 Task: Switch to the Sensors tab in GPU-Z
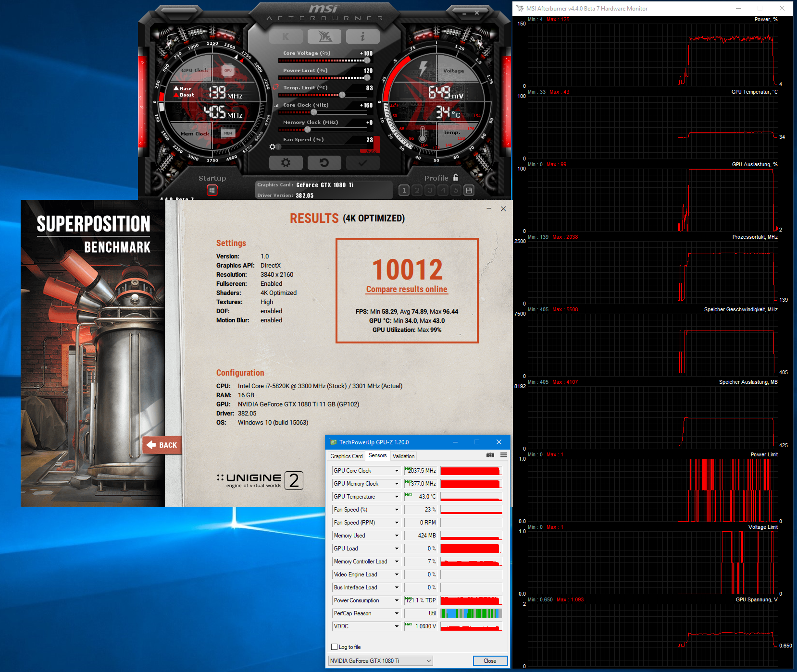pos(378,455)
